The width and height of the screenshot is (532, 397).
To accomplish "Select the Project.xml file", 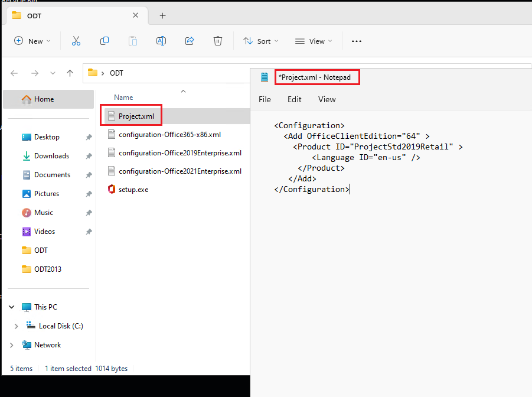I will [136, 116].
